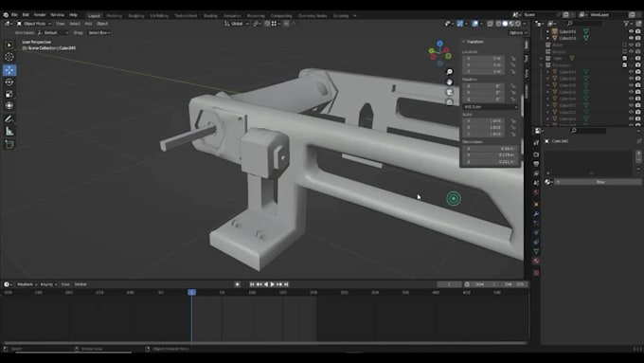Open the pivot point dropdown

pos(257,24)
